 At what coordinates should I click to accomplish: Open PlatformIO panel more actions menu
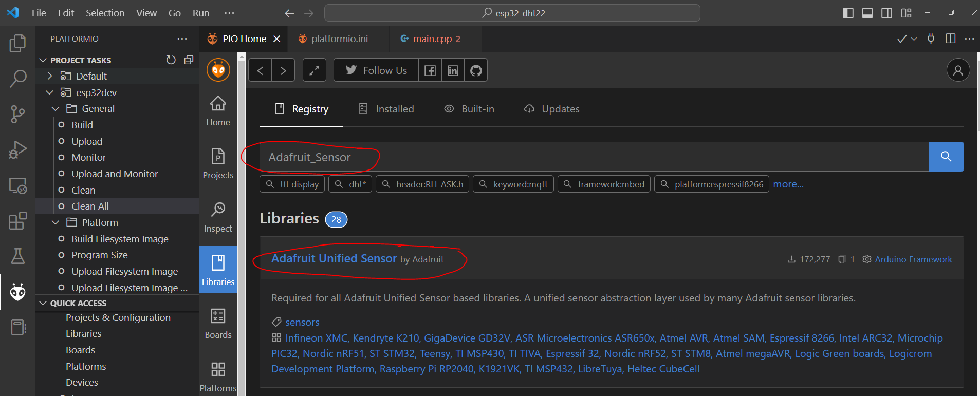coord(182,39)
